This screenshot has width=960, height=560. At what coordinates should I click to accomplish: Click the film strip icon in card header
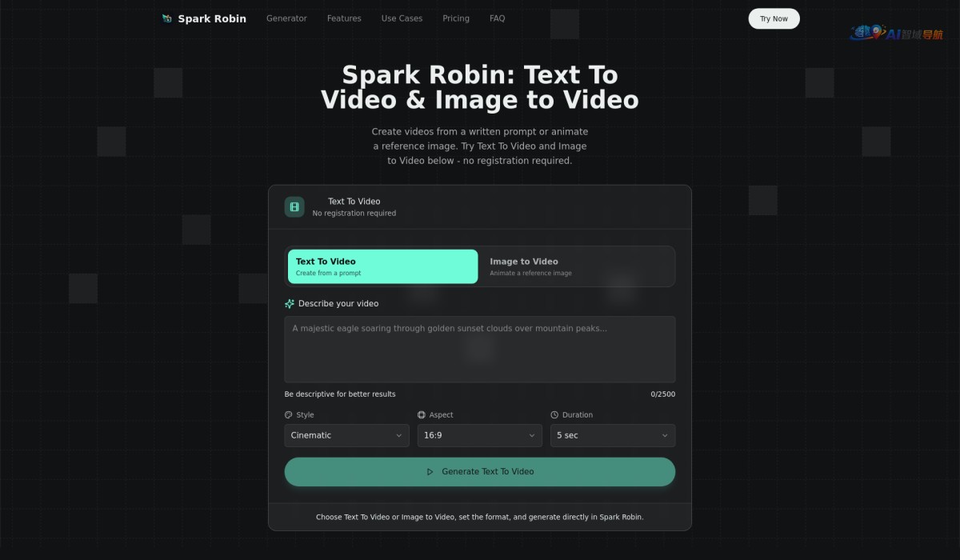tap(294, 207)
